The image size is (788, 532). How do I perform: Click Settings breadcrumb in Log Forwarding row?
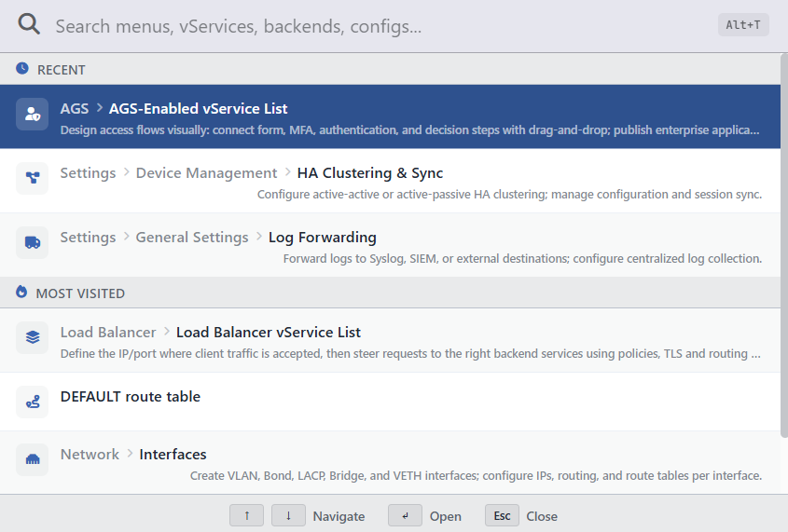point(88,237)
